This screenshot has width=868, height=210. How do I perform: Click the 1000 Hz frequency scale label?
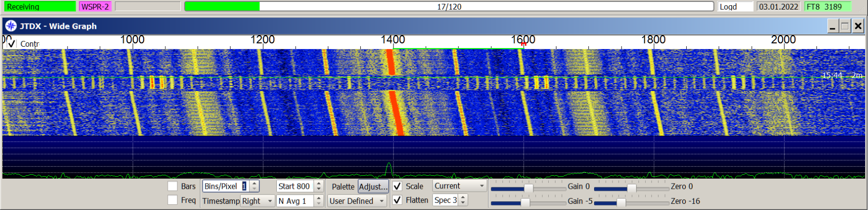click(x=132, y=39)
